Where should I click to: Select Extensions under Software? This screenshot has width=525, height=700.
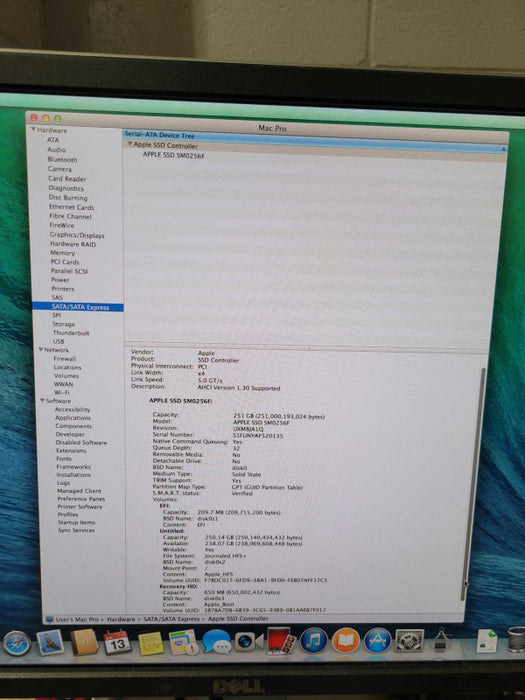(71, 450)
